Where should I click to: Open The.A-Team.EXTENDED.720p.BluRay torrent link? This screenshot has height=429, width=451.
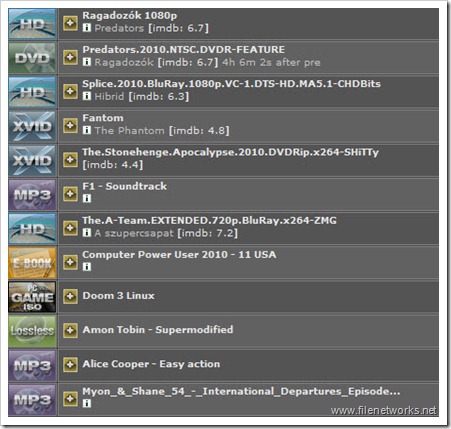click(x=209, y=220)
